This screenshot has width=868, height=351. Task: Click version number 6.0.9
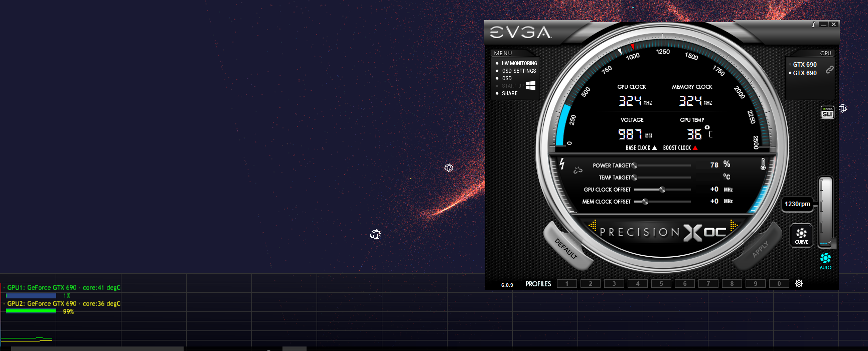click(507, 285)
